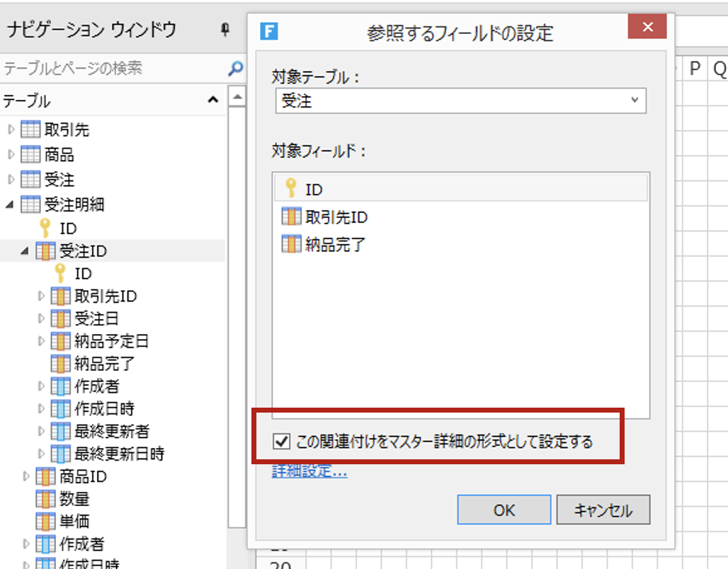Click the pin icon on the navigation pane header
The image size is (728, 569).
[x=226, y=29]
